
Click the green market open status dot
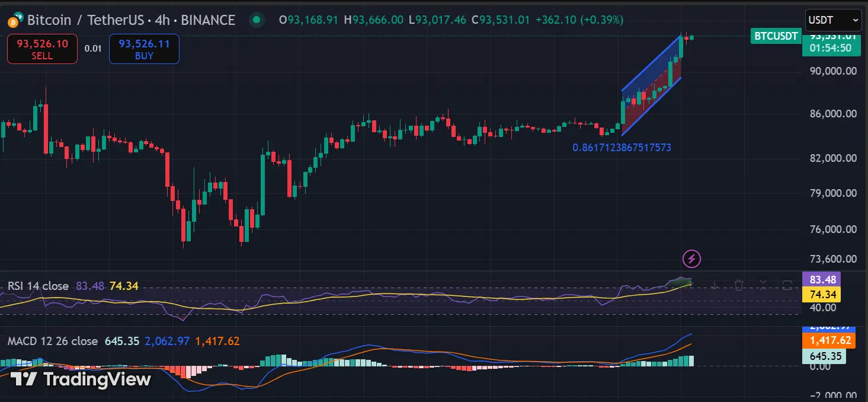point(257,20)
